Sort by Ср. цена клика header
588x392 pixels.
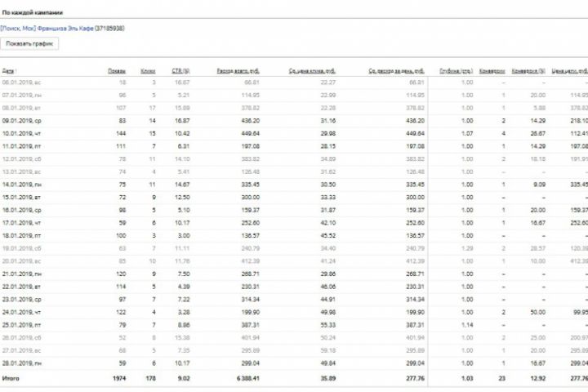coord(313,71)
